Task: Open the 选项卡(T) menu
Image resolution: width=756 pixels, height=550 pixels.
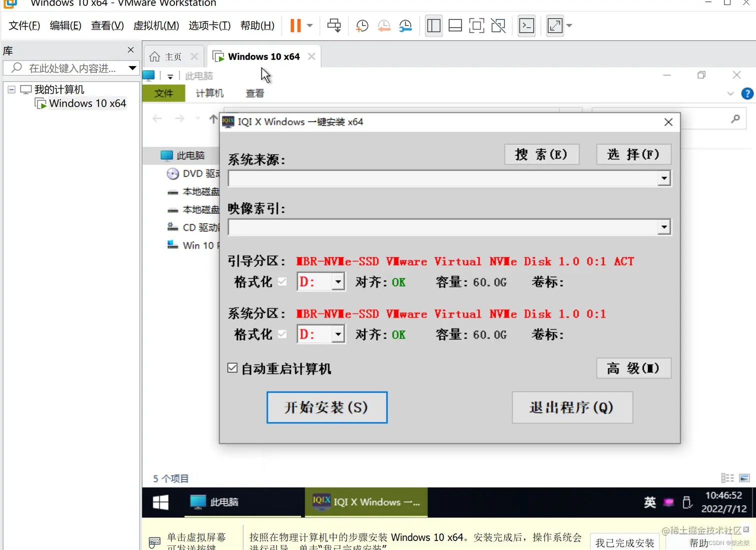Action: [209, 26]
